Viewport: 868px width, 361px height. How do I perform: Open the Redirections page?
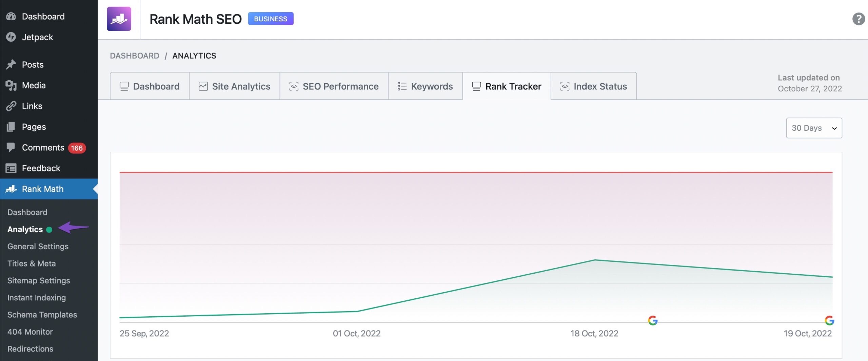(30, 349)
